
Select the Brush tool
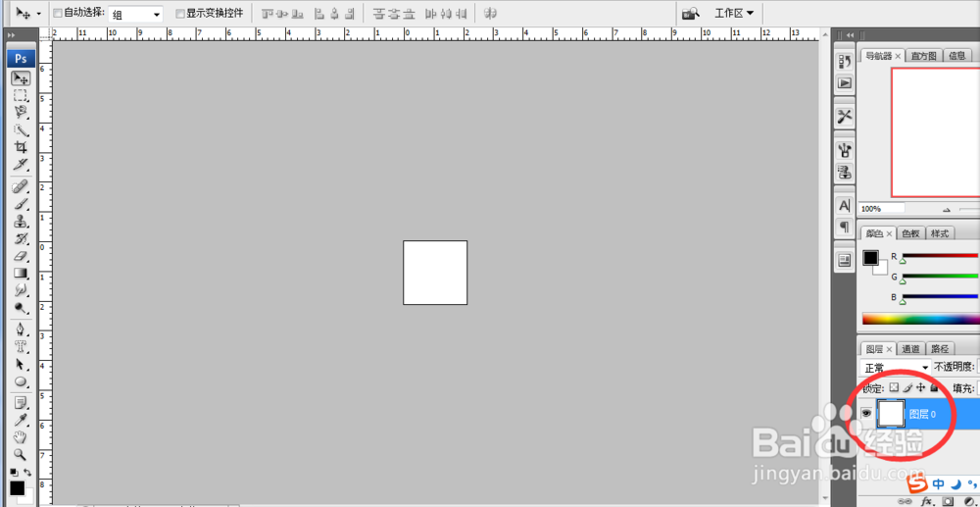[x=21, y=204]
